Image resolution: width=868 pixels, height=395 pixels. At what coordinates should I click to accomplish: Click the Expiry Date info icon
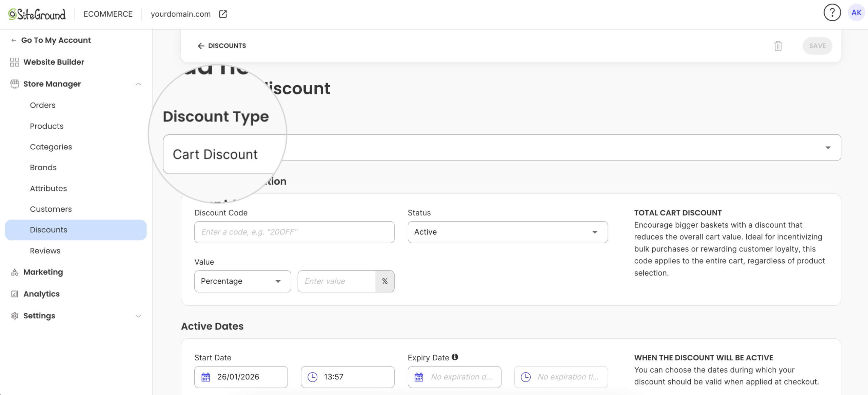coord(455,357)
